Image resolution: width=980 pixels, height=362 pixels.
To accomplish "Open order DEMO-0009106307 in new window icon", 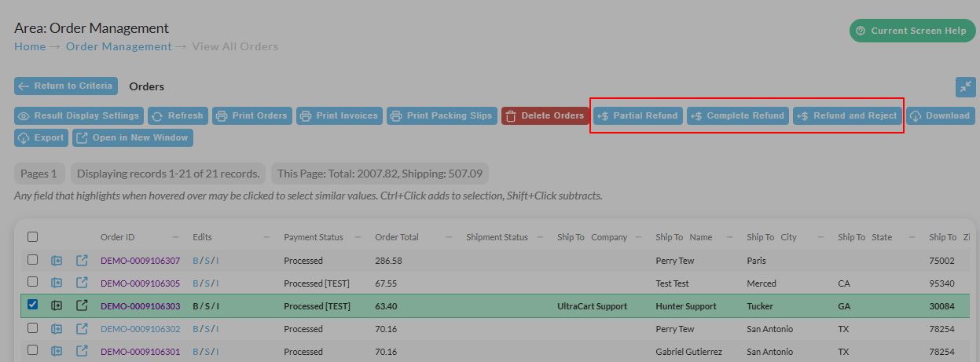I will tap(82, 260).
